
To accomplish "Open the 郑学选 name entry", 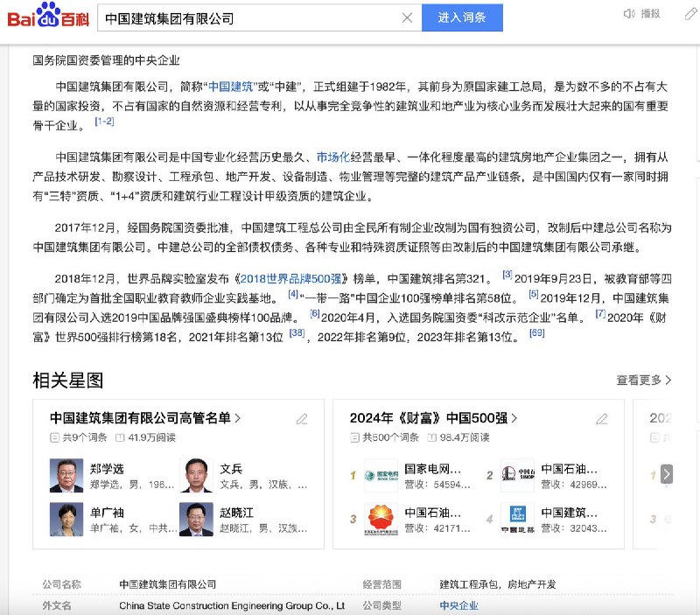I will (107, 469).
